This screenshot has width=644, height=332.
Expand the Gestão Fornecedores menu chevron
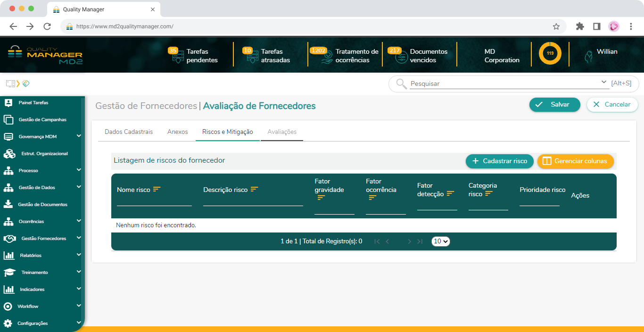coord(79,238)
